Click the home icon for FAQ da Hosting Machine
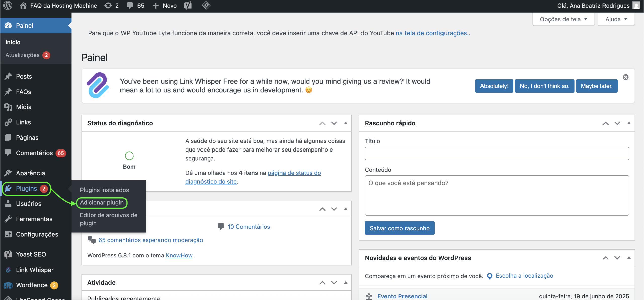Image resolution: width=644 pixels, height=300 pixels. pyautogui.click(x=23, y=6)
